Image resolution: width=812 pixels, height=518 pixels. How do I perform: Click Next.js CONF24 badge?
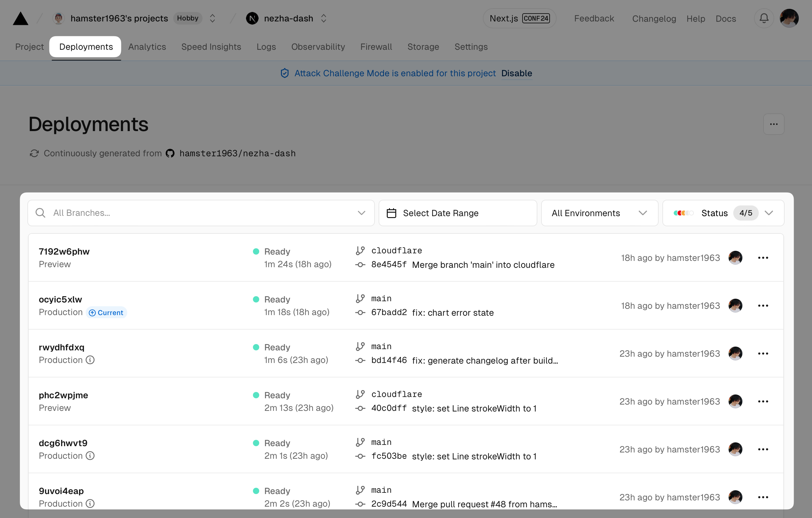click(519, 18)
